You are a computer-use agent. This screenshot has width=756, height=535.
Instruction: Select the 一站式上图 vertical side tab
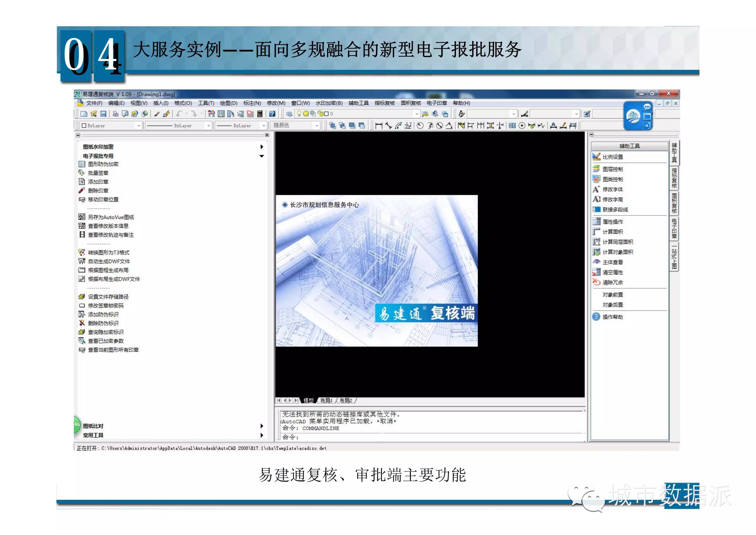(x=674, y=257)
